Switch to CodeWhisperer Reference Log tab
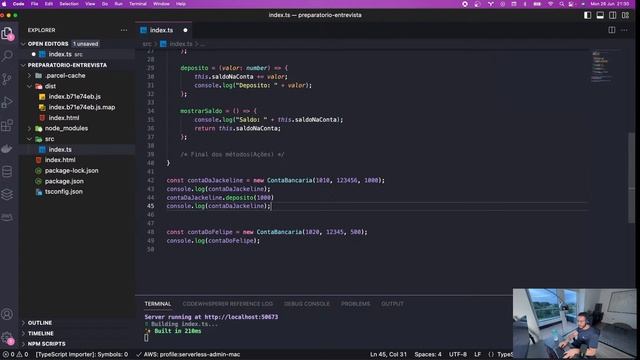 227,304
